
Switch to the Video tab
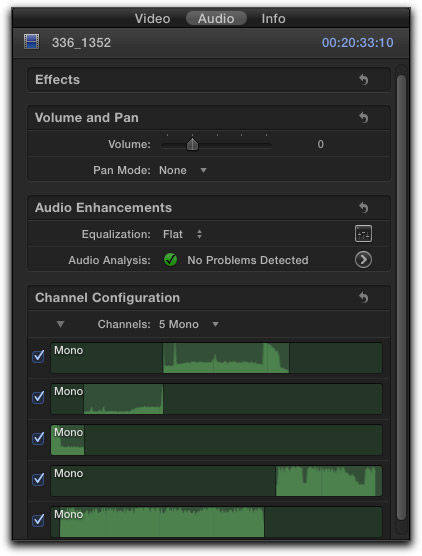(x=152, y=18)
